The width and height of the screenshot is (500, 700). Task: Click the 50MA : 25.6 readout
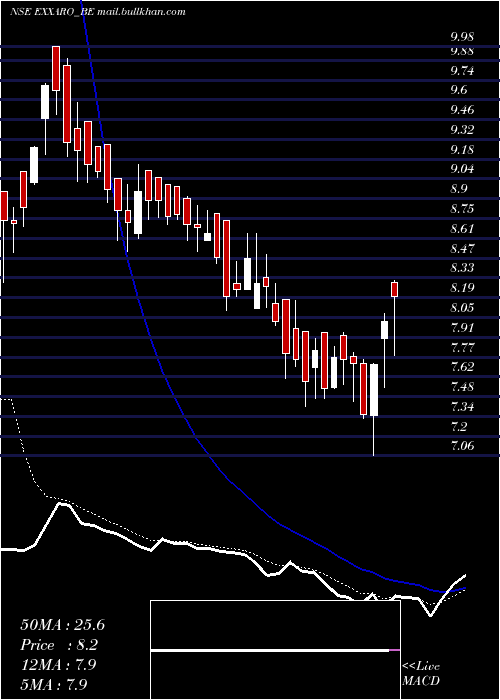(x=62, y=625)
